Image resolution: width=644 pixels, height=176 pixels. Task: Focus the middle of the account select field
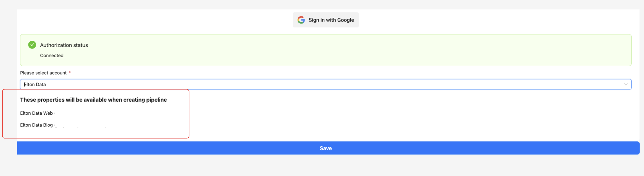[325, 85]
